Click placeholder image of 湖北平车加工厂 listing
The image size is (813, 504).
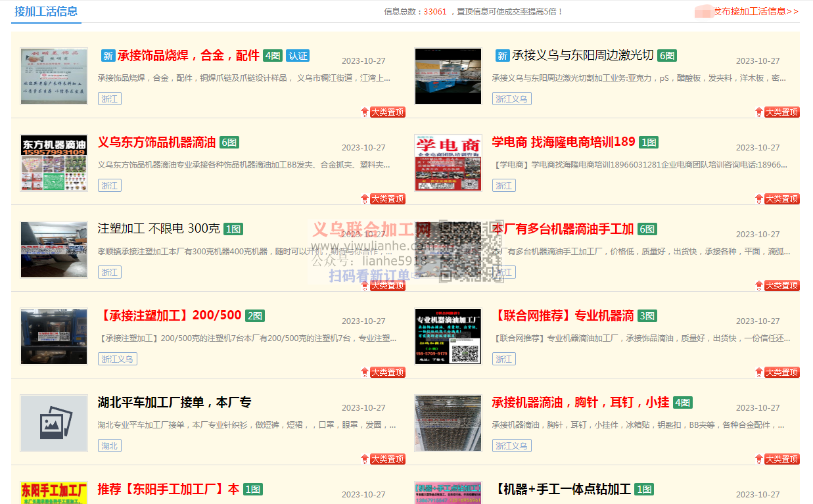(x=54, y=423)
